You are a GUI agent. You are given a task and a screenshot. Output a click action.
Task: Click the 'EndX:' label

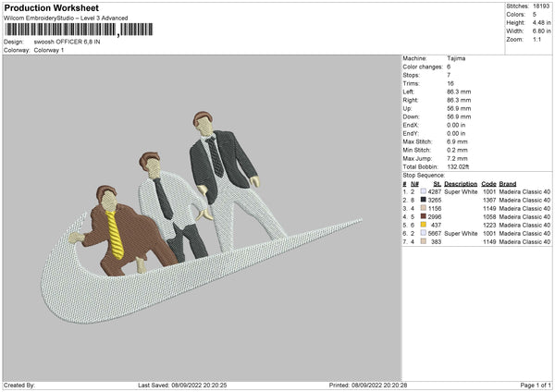(x=411, y=125)
